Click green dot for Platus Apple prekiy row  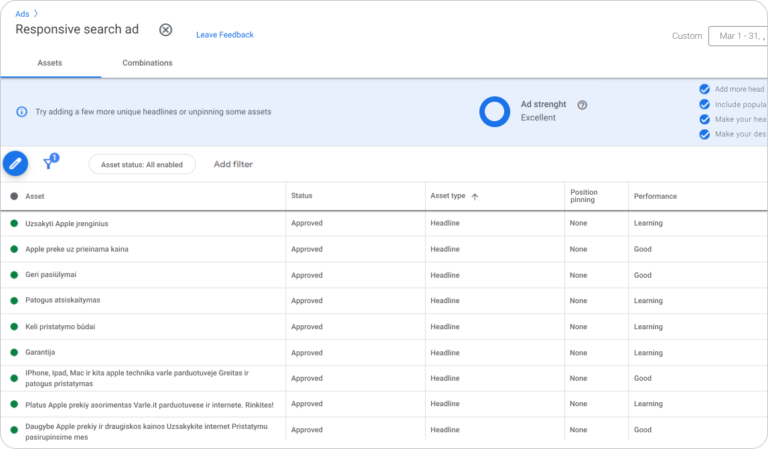click(14, 404)
